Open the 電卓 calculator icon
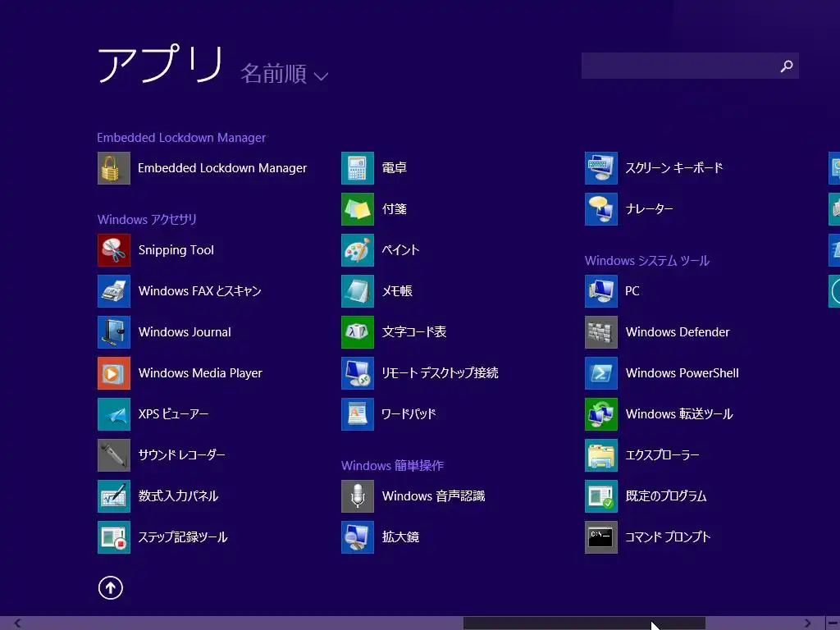 pyautogui.click(x=358, y=168)
